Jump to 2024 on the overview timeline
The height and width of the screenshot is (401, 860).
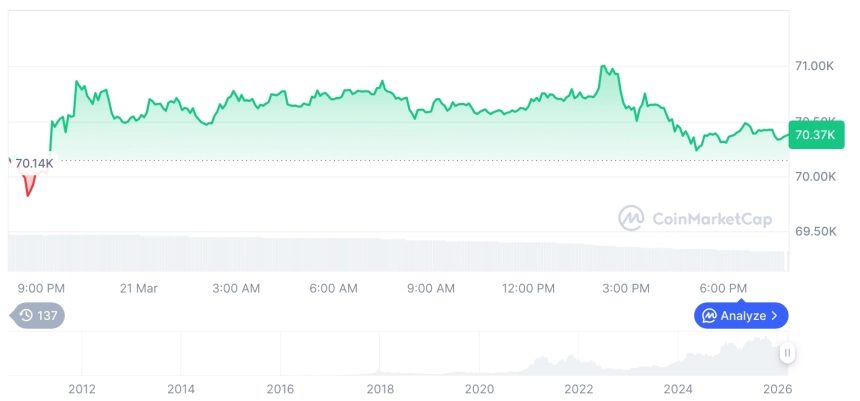(x=678, y=389)
